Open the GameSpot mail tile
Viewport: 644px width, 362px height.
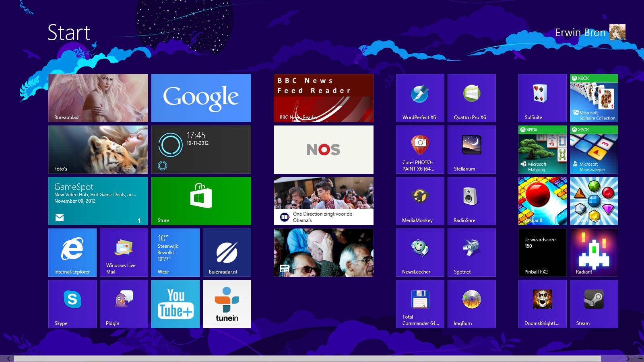tap(98, 201)
